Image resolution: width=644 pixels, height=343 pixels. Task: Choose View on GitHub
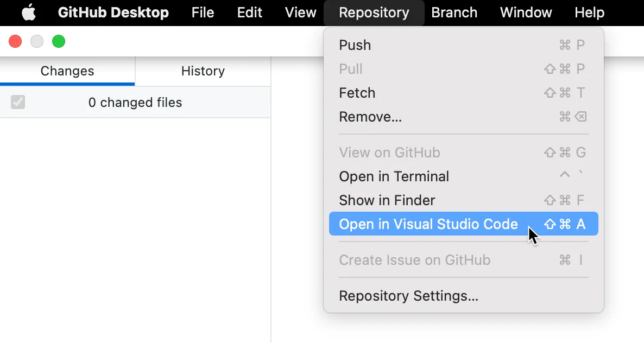[389, 153]
